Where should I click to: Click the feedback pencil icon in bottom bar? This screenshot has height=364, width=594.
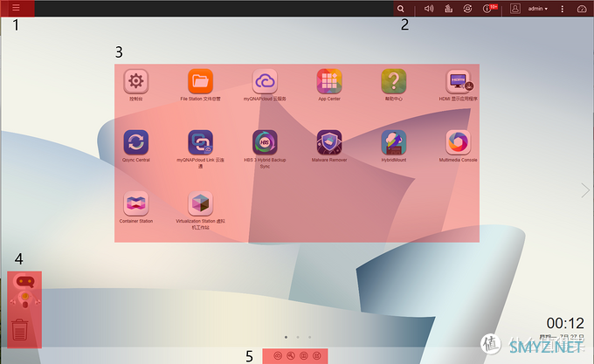point(317,355)
